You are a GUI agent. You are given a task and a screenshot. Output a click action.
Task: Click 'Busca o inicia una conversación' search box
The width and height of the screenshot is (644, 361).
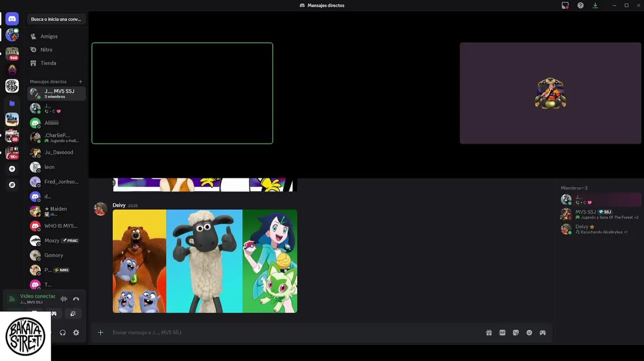[x=56, y=19]
